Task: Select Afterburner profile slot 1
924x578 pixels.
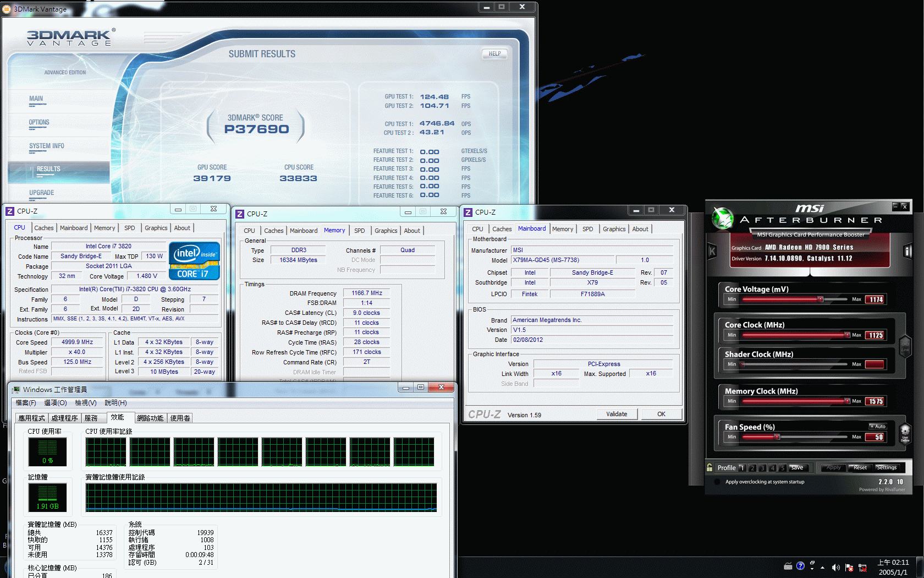Action: tap(742, 468)
